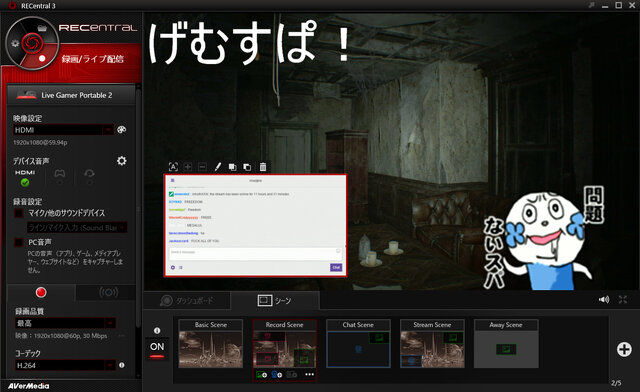Open video color adjustment palette icon
The height and width of the screenshot is (392, 640).
click(x=121, y=130)
